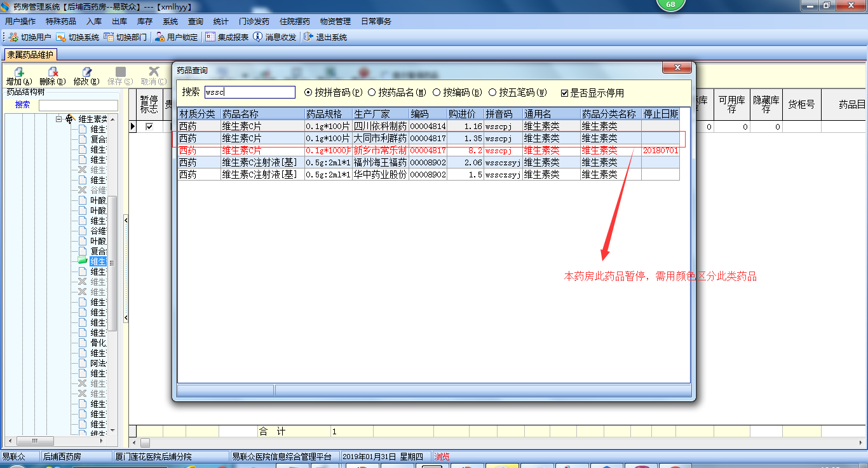Open the 系统 menu
This screenshot has width=868, height=468.
tap(170, 21)
